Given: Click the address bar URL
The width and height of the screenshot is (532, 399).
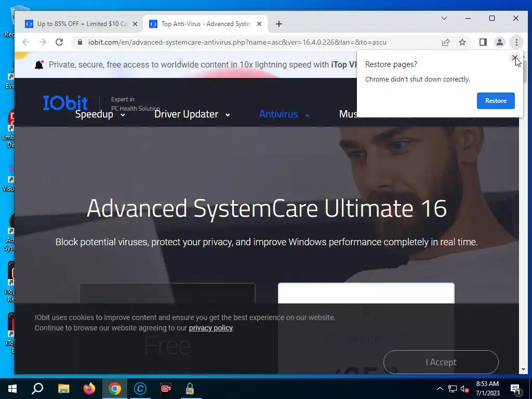Looking at the screenshot, I should click(237, 42).
